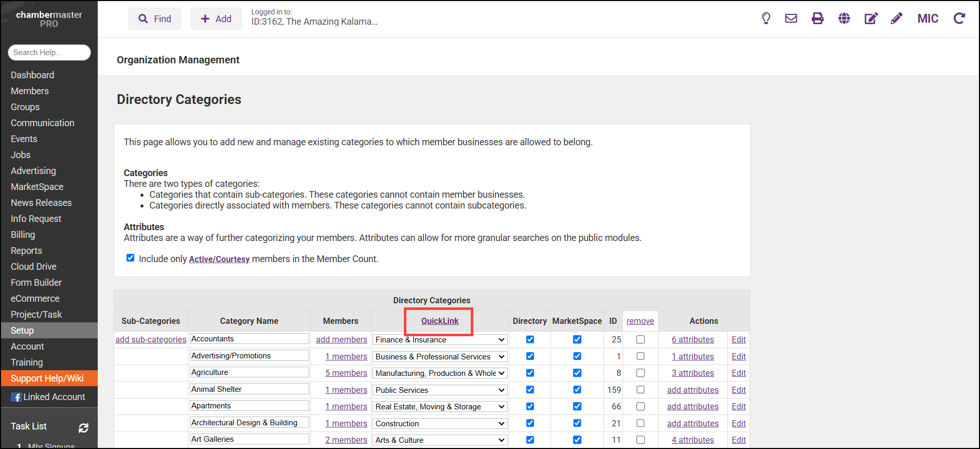Go to Members in the sidebar

click(30, 91)
